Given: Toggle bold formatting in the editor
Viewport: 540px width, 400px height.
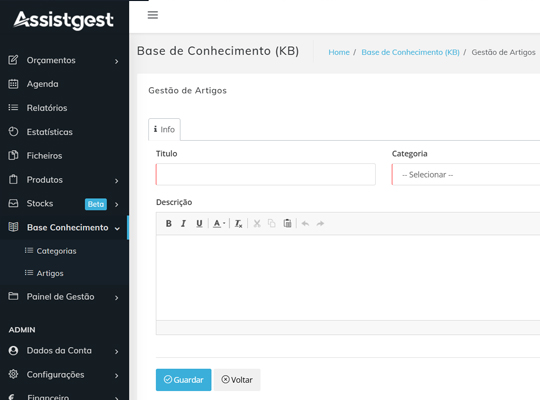Looking at the screenshot, I should coord(168,223).
